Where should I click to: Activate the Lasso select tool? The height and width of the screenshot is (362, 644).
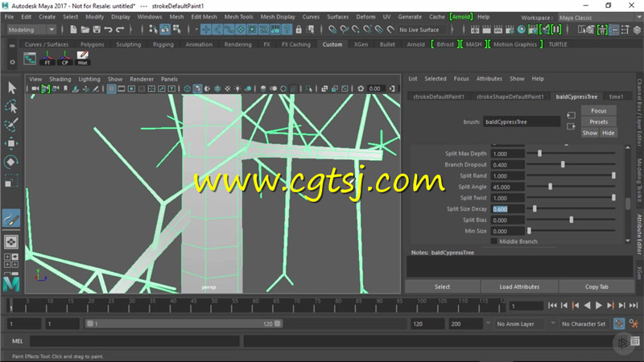click(11, 106)
